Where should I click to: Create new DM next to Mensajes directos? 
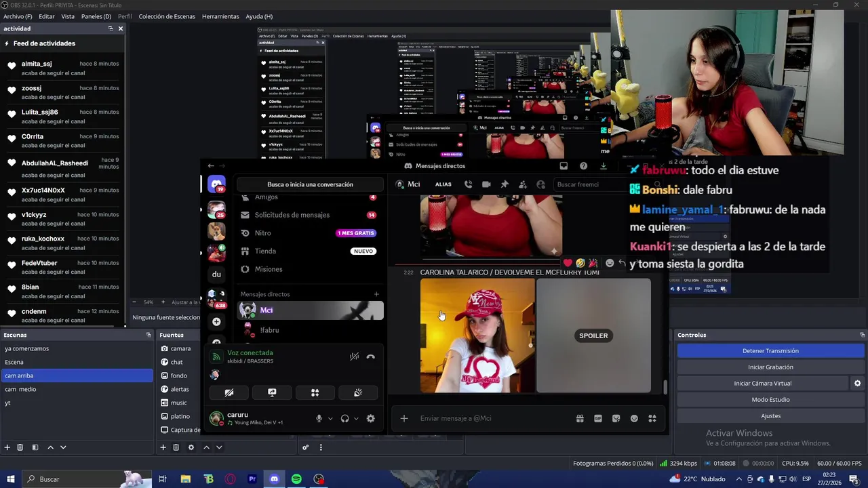[x=376, y=294]
